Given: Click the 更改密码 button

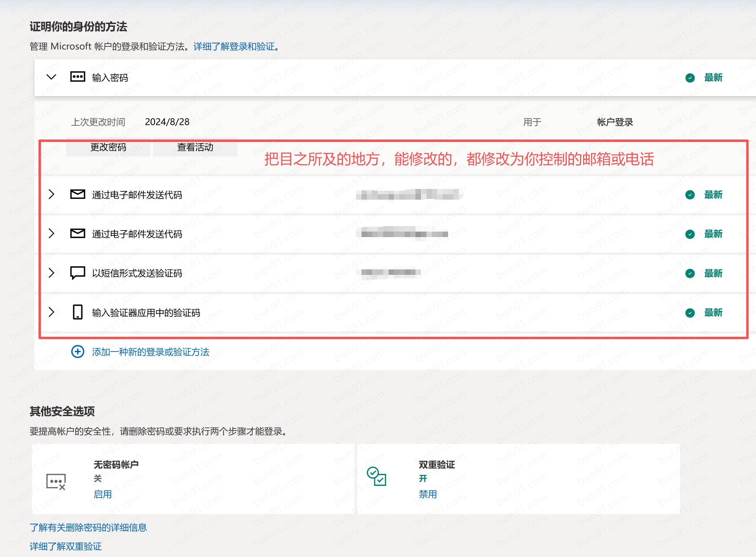Looking at the screenshot, I should tap(108, 147).
